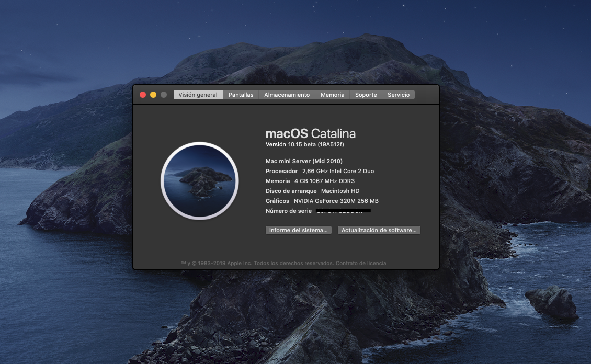Go to the Memoria tab

point(333,95)
